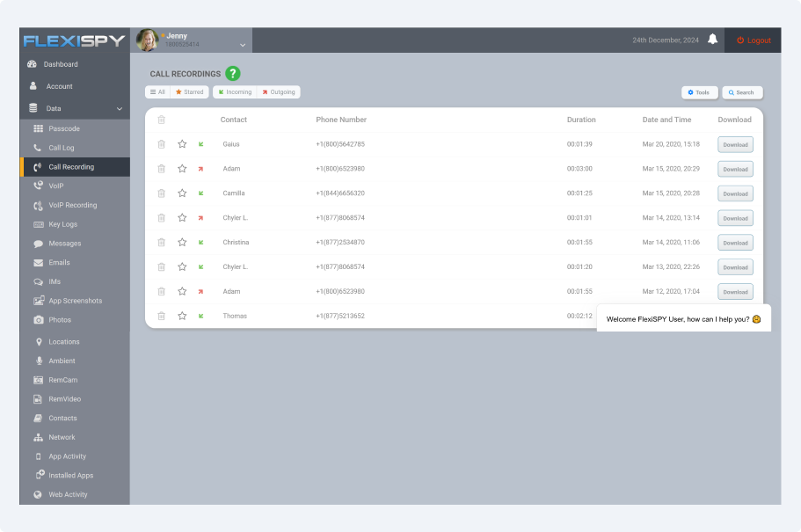Open Ambient recording via microphone icon
The height and width of the screenshot is (532, 801).
click(x=37, y=361)
